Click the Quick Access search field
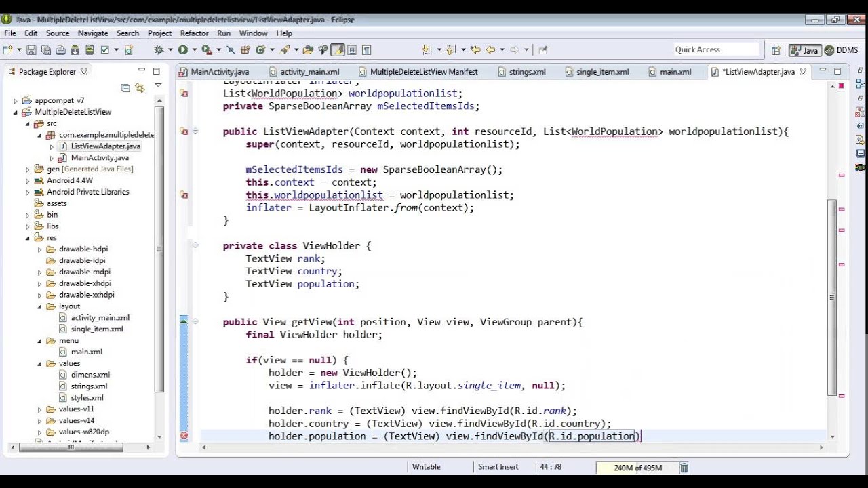The image size is (868, 488). point(716,49)
